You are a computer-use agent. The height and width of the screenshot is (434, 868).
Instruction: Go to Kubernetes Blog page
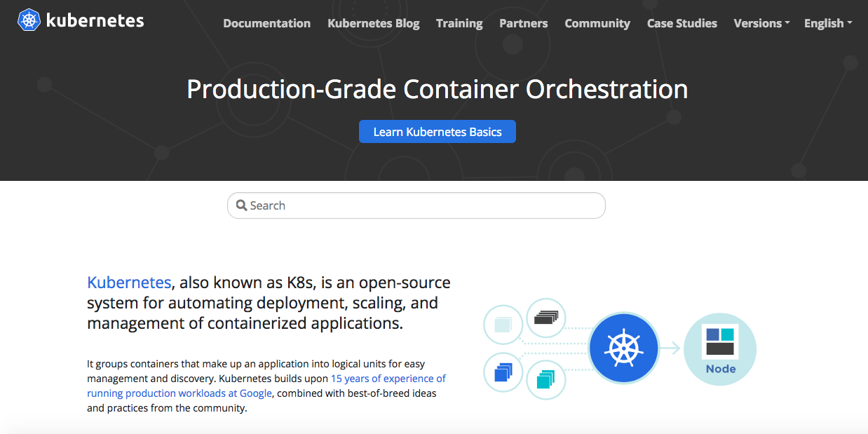373,23
